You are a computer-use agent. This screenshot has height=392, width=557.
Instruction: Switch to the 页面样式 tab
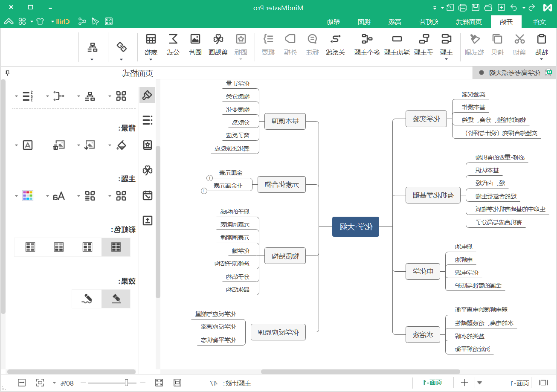point(469,22)
